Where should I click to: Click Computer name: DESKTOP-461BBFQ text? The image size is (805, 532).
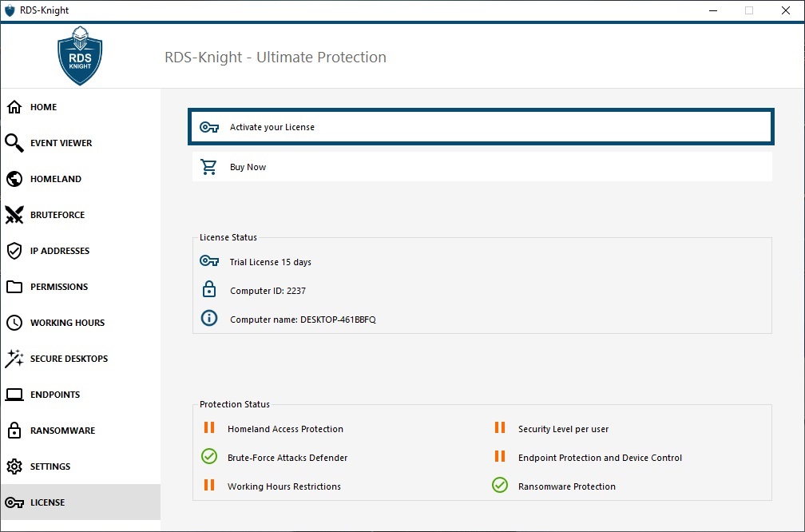[x=303, y=320]
